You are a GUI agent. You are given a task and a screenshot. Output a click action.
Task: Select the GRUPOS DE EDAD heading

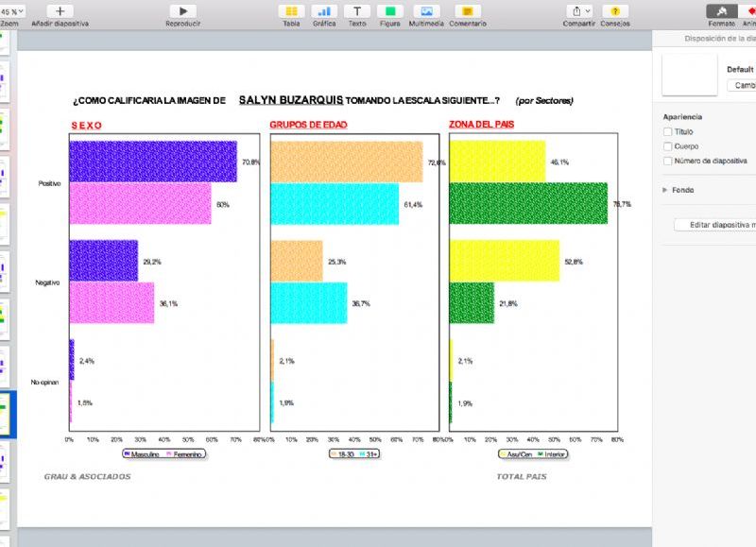[309, 125]
